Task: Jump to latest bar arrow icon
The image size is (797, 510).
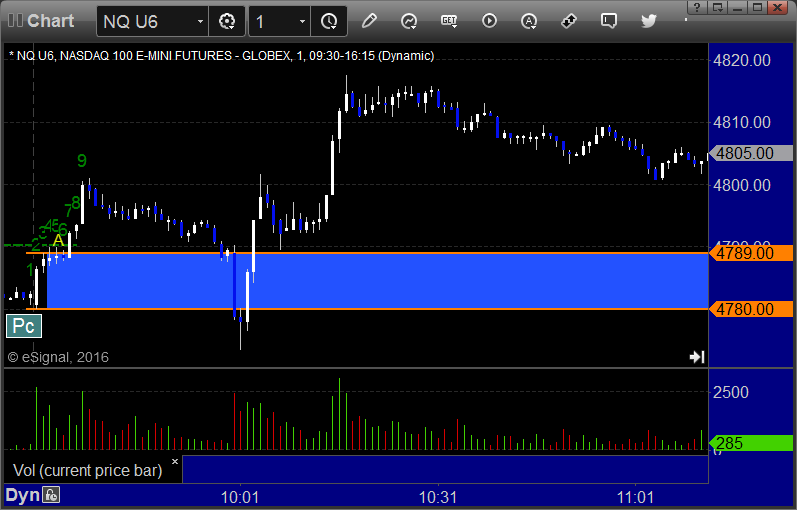Action: tap(697, 357)
